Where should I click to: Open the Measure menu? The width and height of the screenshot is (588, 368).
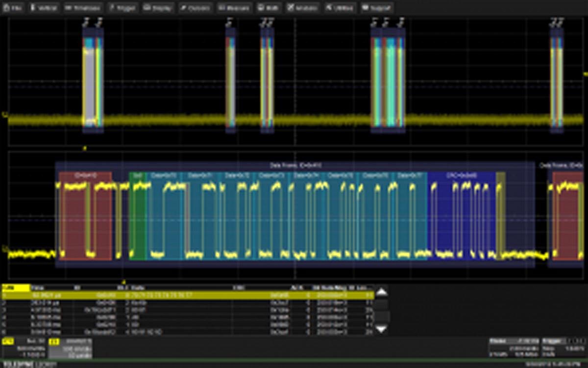click(x=234, y=8)
